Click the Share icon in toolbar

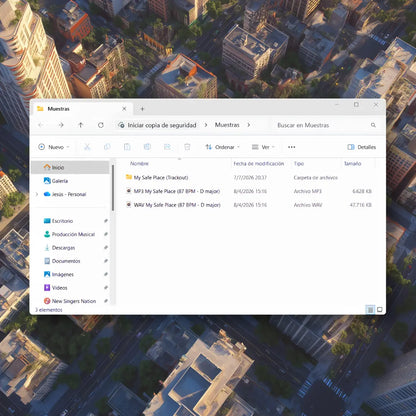click(167, 147)
